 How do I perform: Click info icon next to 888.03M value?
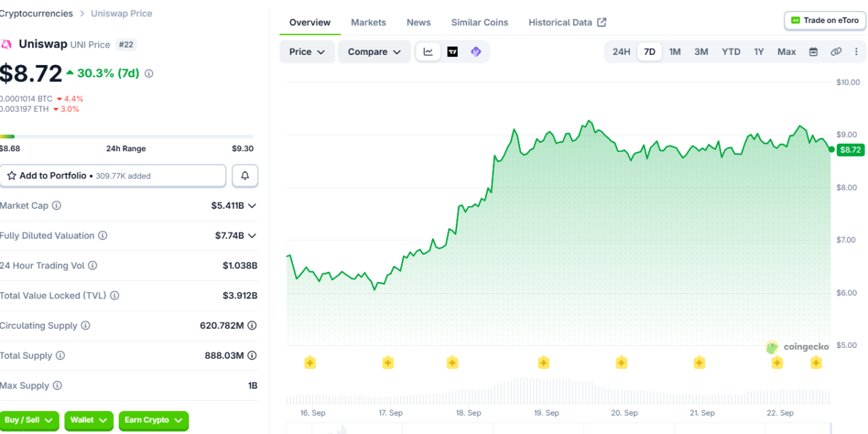pyautogui.click(x=252, y=355)
